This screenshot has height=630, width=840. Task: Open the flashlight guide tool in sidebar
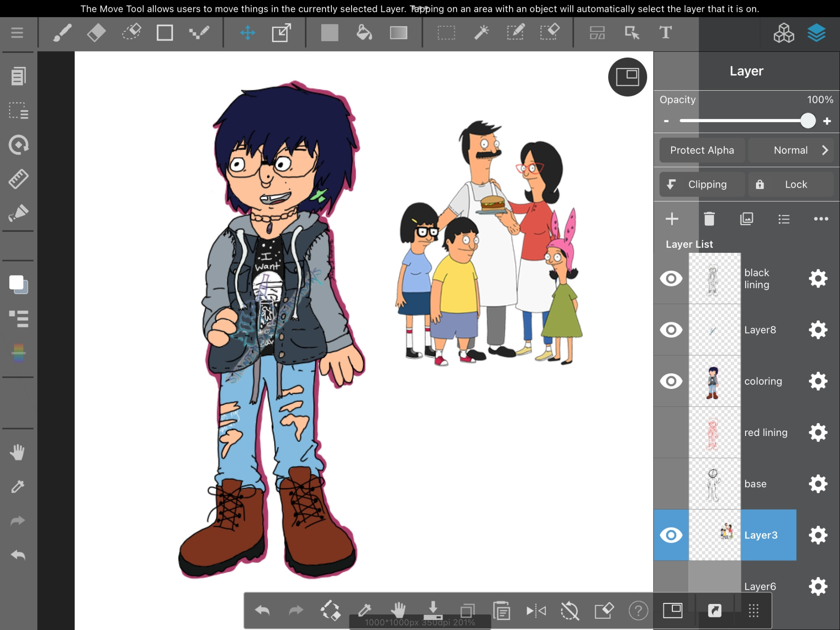point(18,213)
